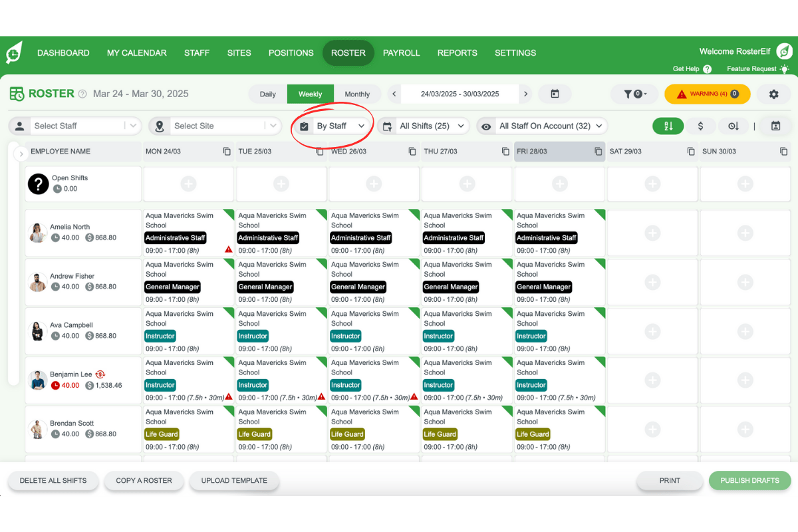Toggle staff visibility with the eye icon
Image resolution: width=798 pixels, height=532 pixels.
pyautogui.click(x=488, y=126)
